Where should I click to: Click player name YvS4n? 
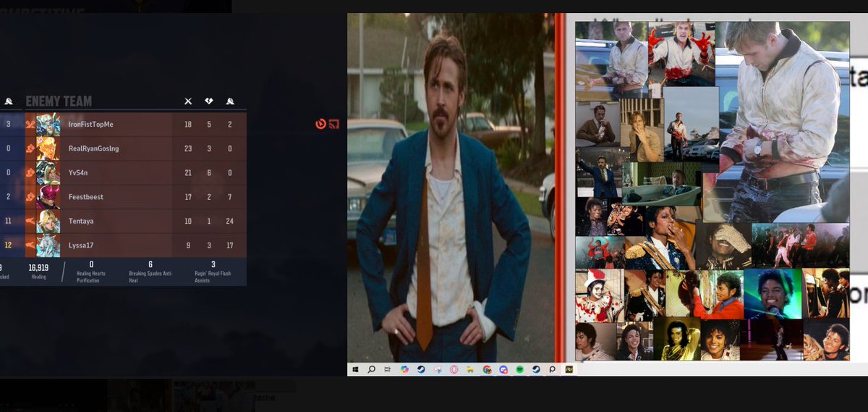click(x=79, y=173)
